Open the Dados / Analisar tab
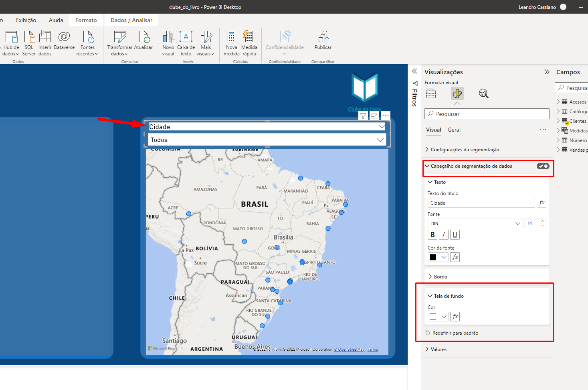588x390 pixels. point(131,20)
